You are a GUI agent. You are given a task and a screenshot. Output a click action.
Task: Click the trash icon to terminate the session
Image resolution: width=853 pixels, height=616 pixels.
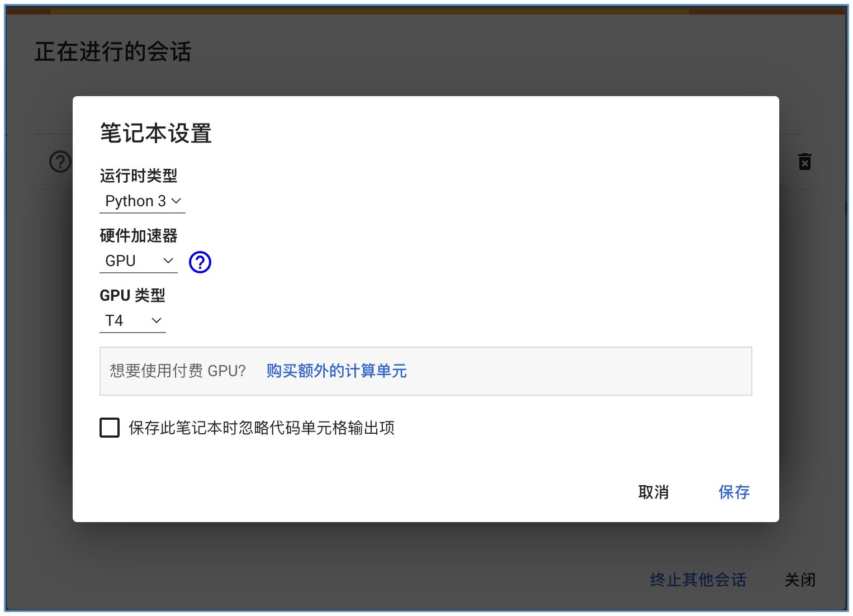pos(804,162)
